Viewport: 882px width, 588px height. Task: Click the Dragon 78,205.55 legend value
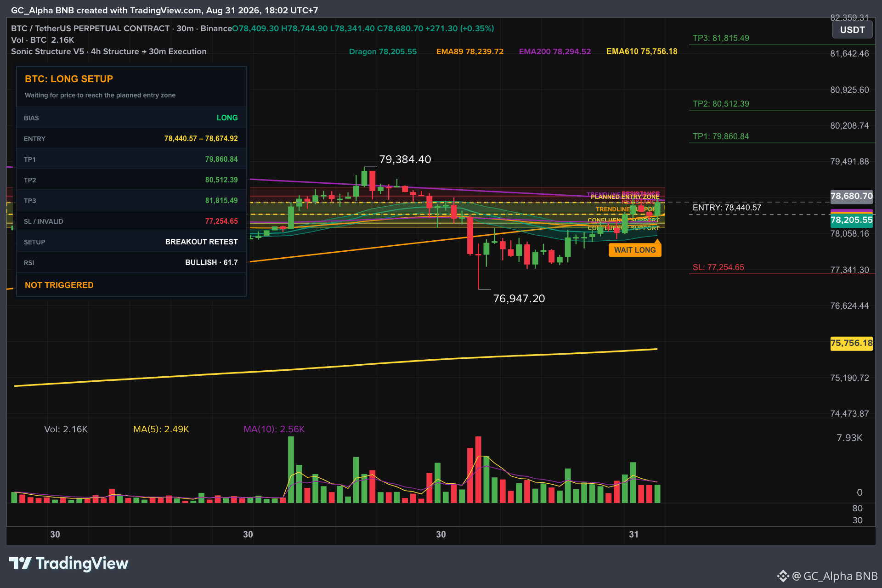(383, 51)
